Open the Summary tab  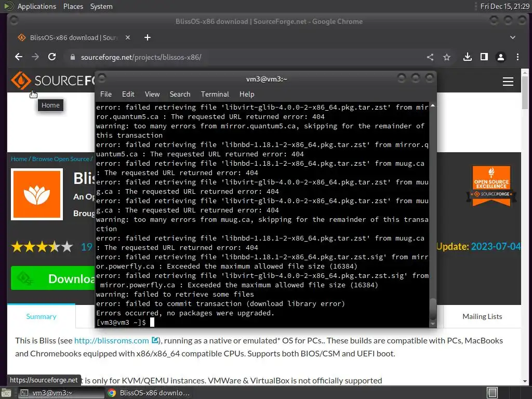click(42, 316)
